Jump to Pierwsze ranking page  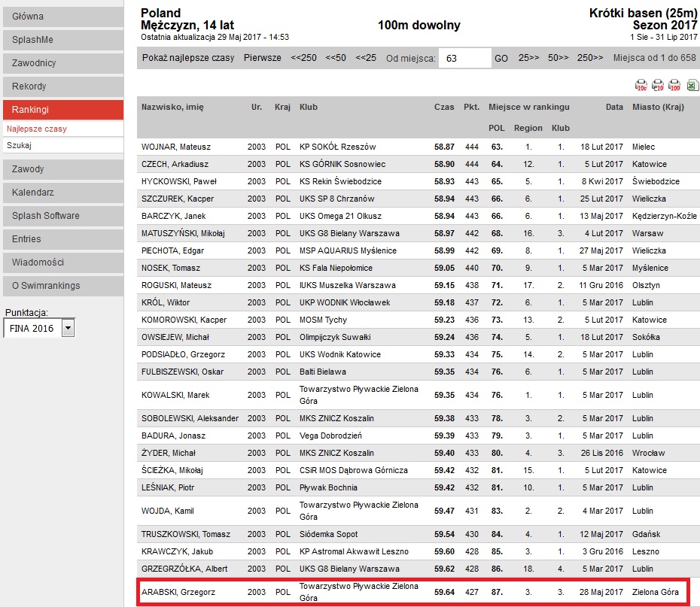(263, 58)
